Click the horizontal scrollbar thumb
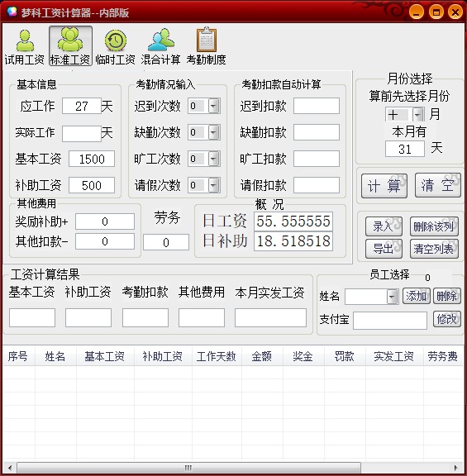Screen dimensions: 467x476 (x=188, y=467)
